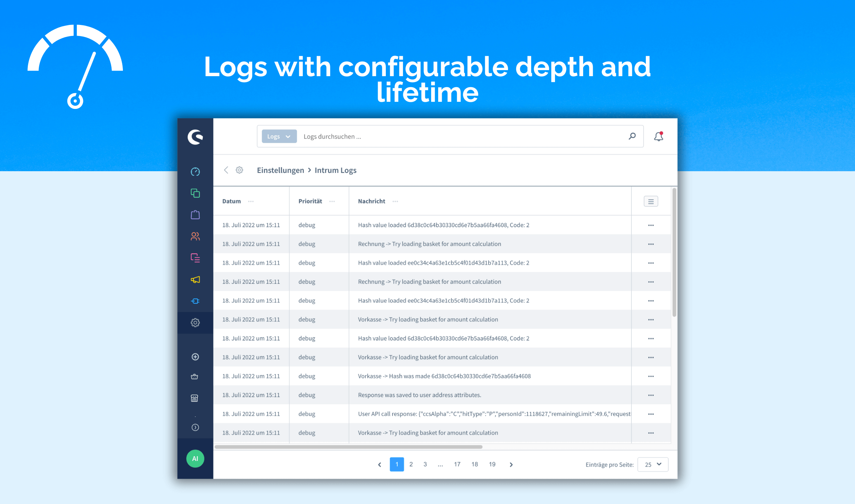Open the Catalogues sidebar icon
The image size is (855, 504).
pos(195,193)
